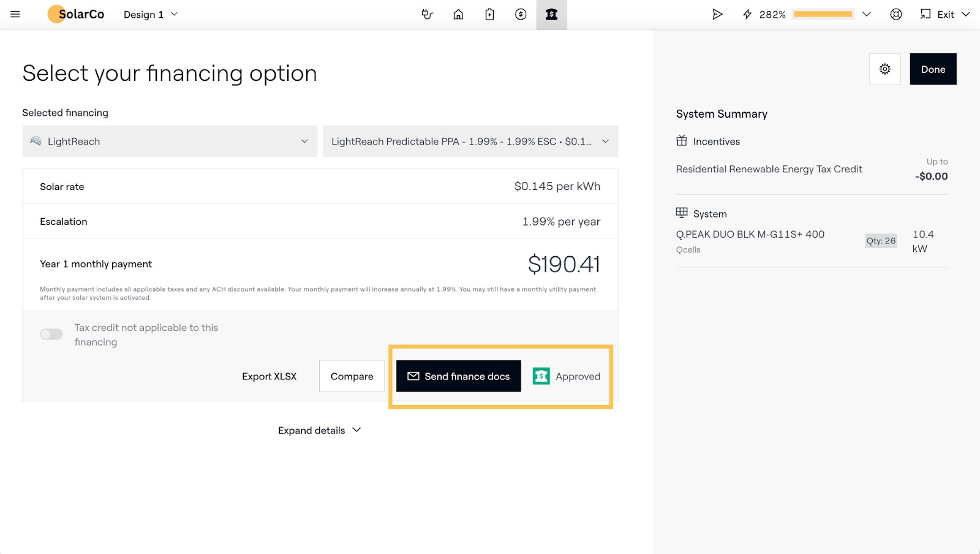The image size is (980, 554).
Task: Open the energy plug icon tab
Action: (427, 14)
